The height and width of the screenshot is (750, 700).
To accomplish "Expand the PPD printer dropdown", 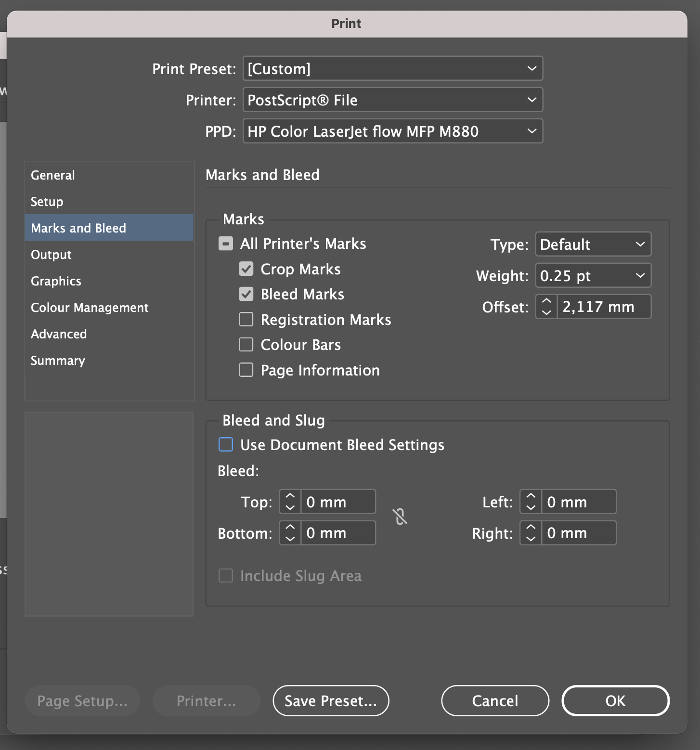I will coord(392,131).
